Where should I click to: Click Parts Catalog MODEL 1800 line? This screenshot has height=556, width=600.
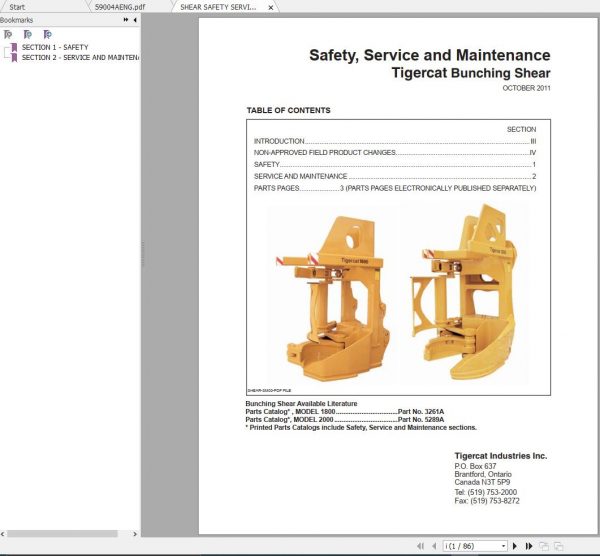tap(344, 412)
